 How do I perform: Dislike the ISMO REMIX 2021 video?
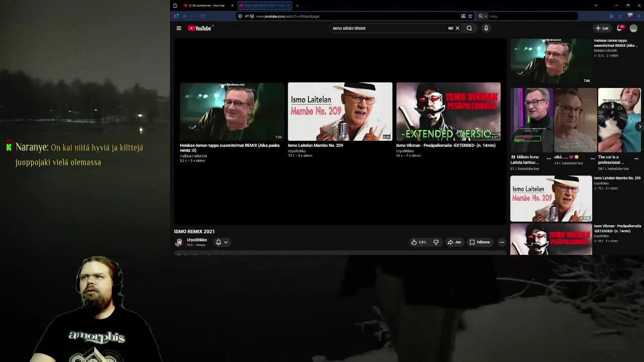click(436, 242)
